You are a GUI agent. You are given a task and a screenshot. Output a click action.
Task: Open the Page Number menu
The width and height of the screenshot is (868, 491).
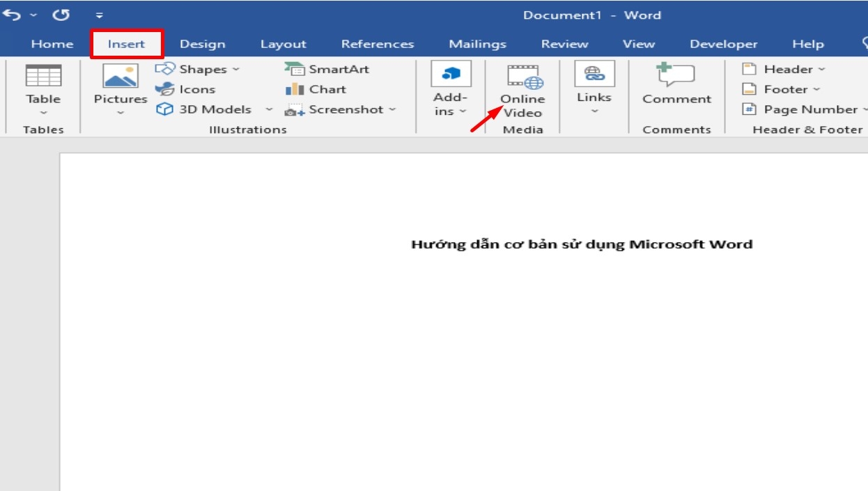805,109
